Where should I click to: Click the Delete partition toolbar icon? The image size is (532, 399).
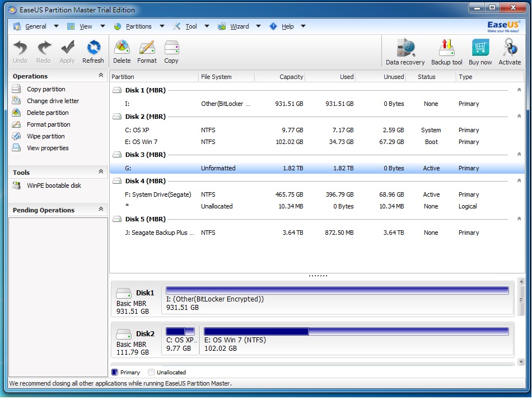(122, 48)
